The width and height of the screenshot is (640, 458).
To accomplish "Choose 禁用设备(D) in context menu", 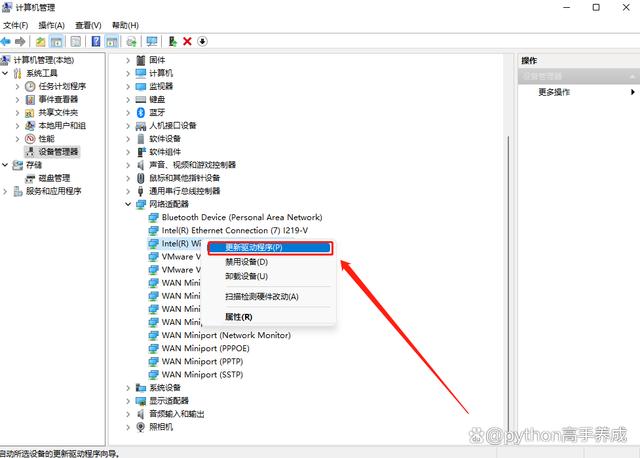I will click(x=271, y=262).
